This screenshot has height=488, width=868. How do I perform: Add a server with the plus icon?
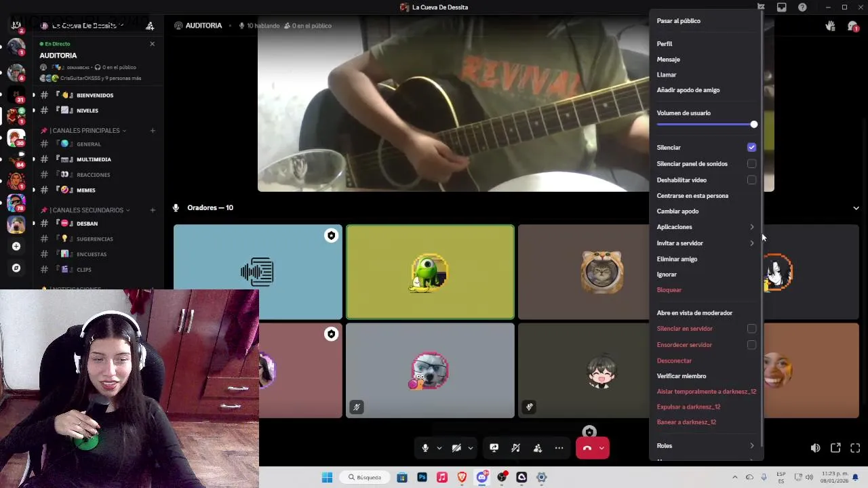pos(16,246)
